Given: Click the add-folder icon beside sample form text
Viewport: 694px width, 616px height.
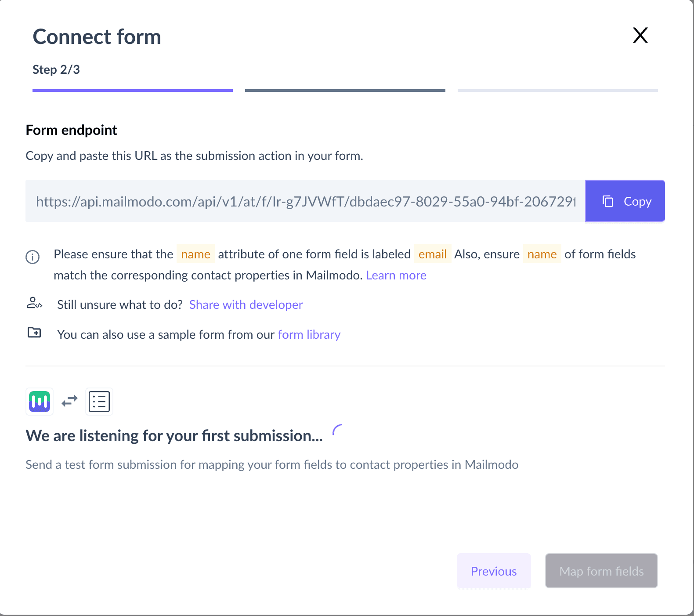Looking at the screenshot, I should (34, 333).
